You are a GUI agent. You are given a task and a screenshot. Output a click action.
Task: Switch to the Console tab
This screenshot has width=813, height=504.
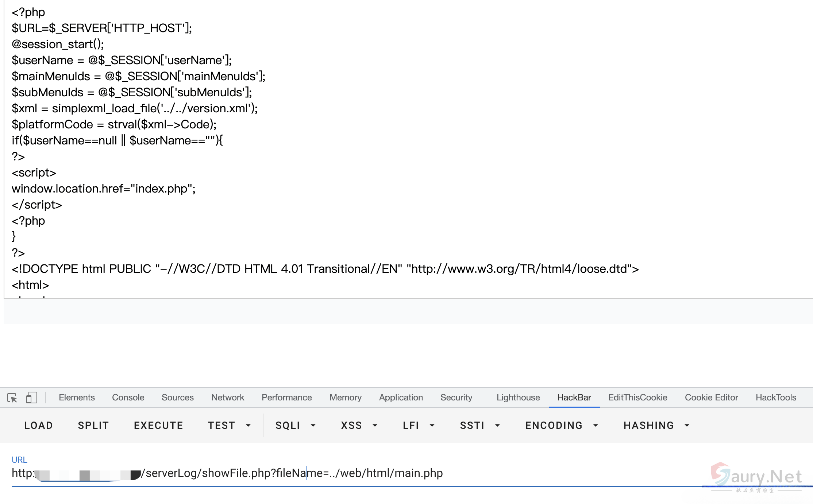[x=128, y=398]
